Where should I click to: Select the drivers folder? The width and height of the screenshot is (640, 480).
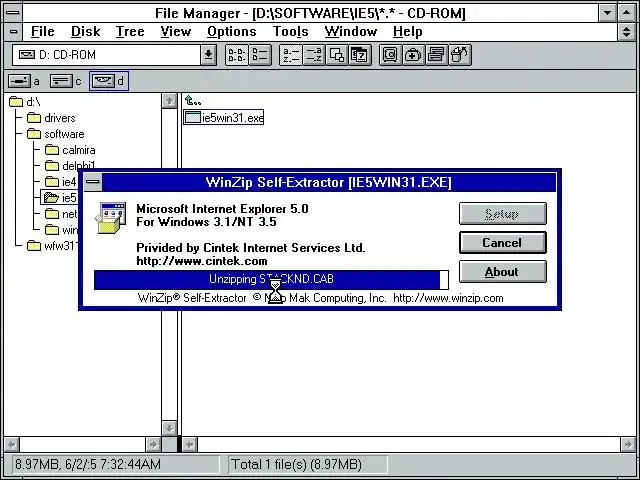(x=51, y=118)
